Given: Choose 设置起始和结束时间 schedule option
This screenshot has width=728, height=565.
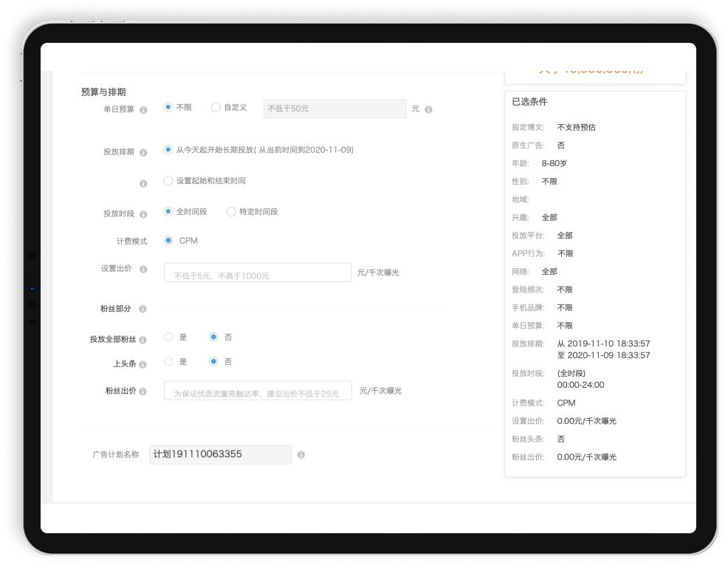Looking at the screenshot, I should pyautogui.click(x=168, y=181).
